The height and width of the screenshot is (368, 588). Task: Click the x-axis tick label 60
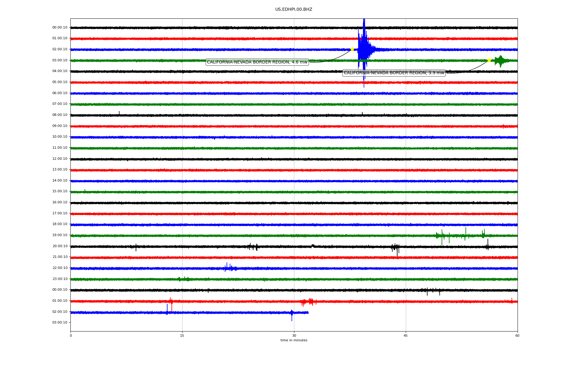coord(517,336)
